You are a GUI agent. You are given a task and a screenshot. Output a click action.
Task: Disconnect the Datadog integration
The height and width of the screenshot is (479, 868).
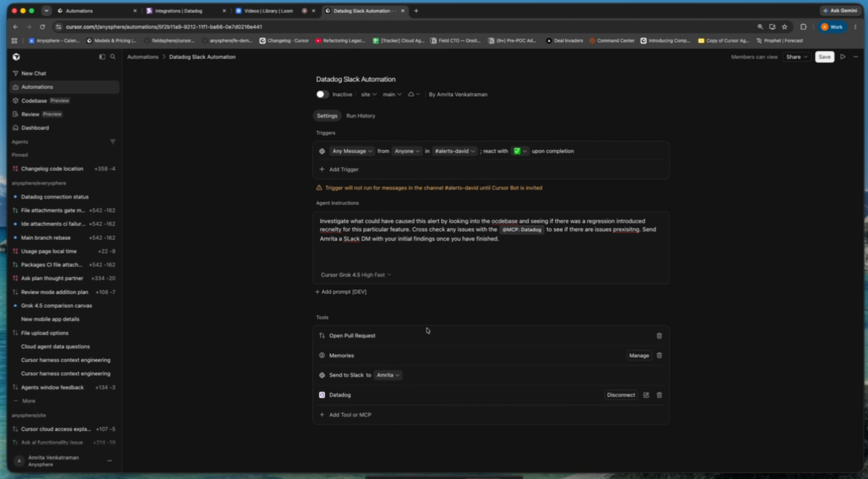pyautogui.click(x=620, y=395)
